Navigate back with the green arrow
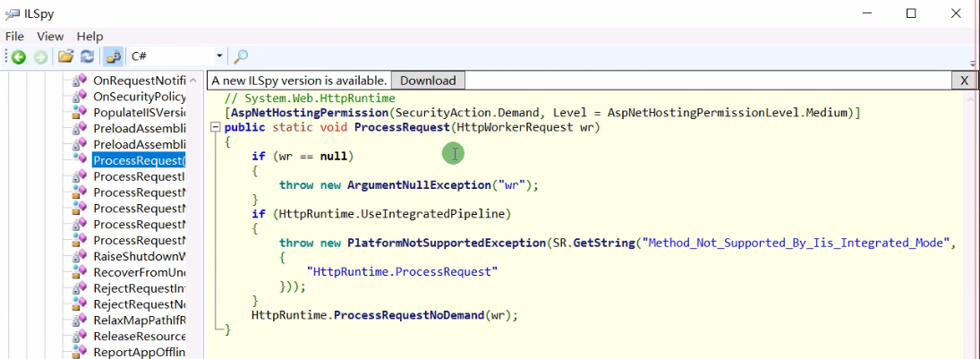Image resolution: width=980 pixels, height=359 pixels. click(19, 57)
